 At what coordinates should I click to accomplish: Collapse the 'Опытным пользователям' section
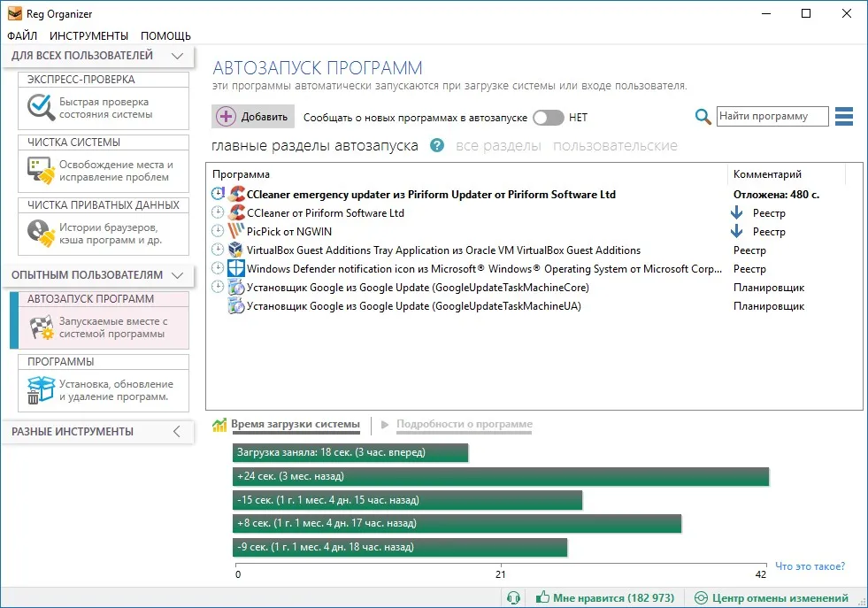point(177,274)
